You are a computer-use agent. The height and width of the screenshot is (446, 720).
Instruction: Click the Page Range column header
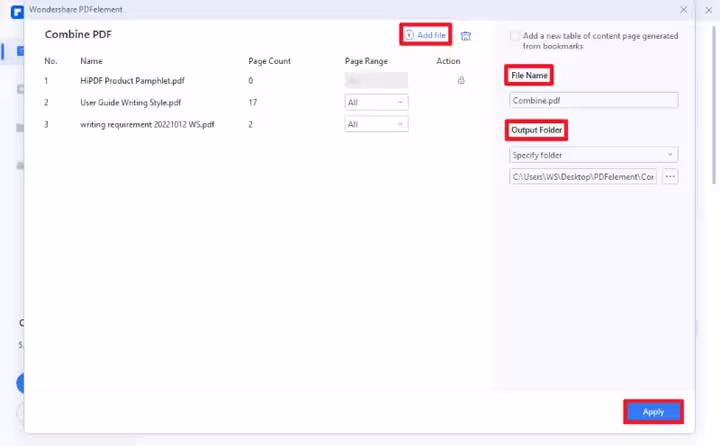point(366,61)
